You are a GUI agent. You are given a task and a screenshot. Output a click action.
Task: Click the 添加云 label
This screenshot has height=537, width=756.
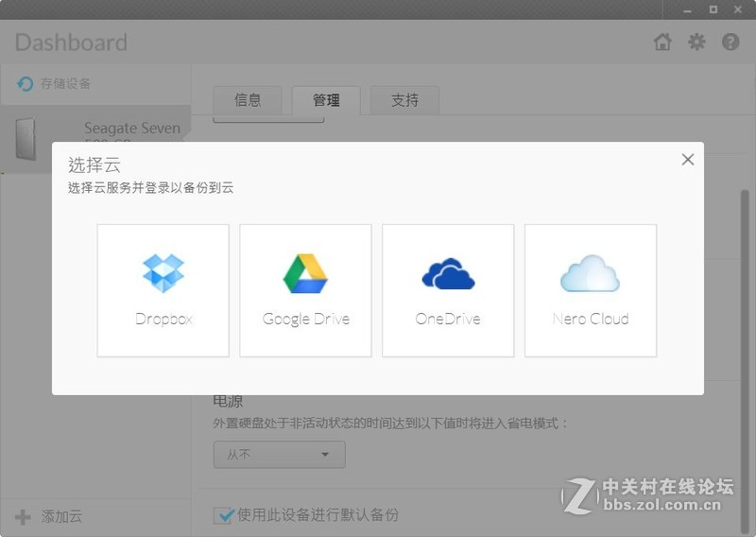61,516
